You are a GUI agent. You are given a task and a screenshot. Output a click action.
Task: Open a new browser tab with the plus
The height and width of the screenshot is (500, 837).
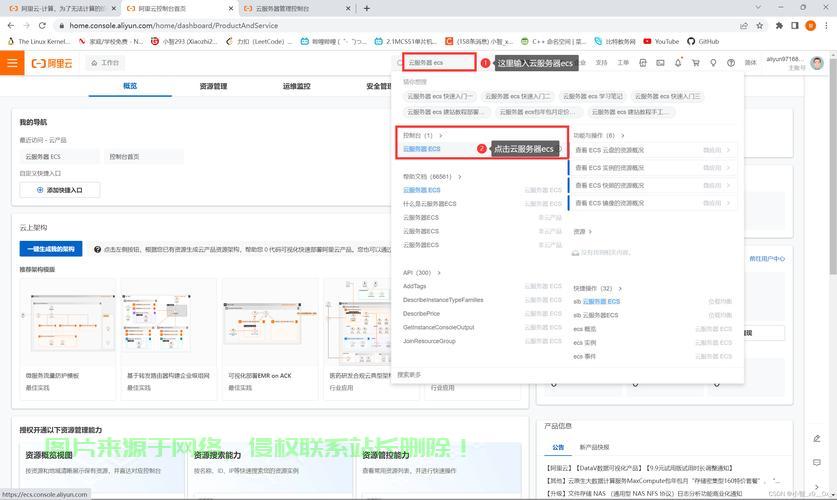coord(367,9)
